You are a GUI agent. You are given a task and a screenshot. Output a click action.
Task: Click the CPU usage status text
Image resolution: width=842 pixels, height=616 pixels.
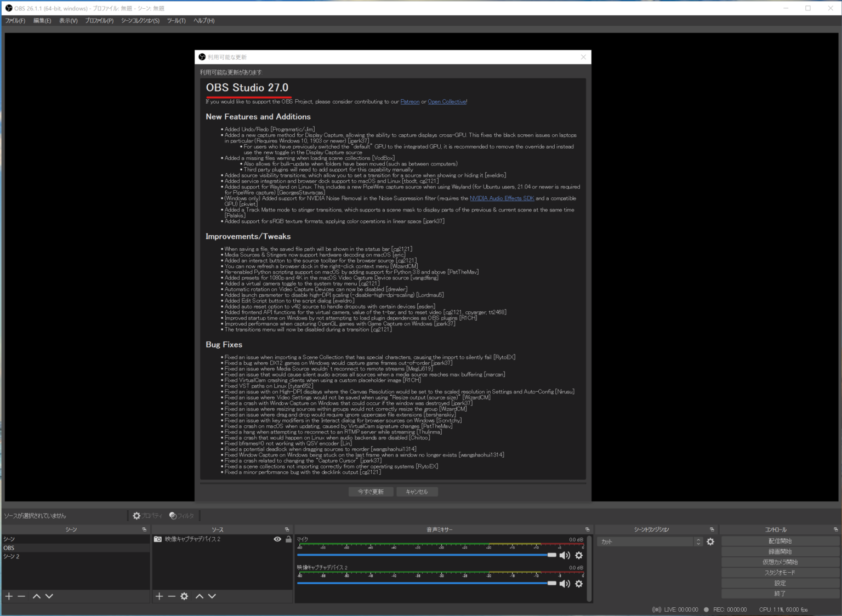tap(783, 609)
